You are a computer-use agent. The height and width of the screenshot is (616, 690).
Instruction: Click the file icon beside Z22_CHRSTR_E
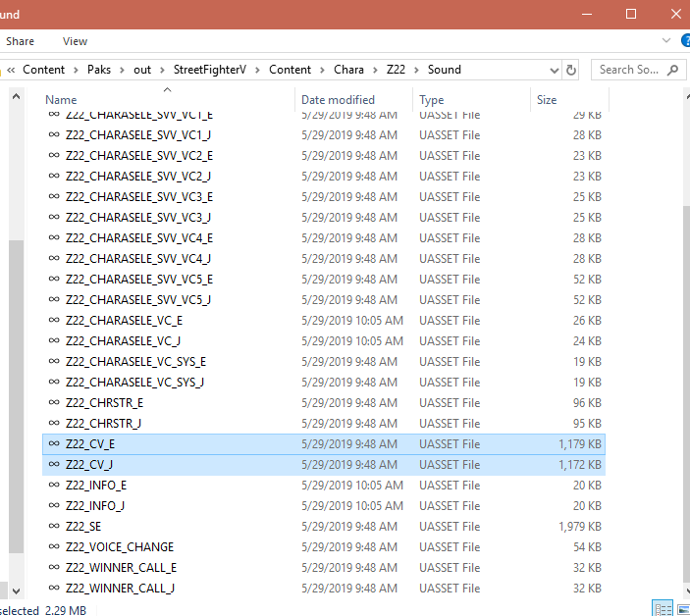tap(54, 402)
